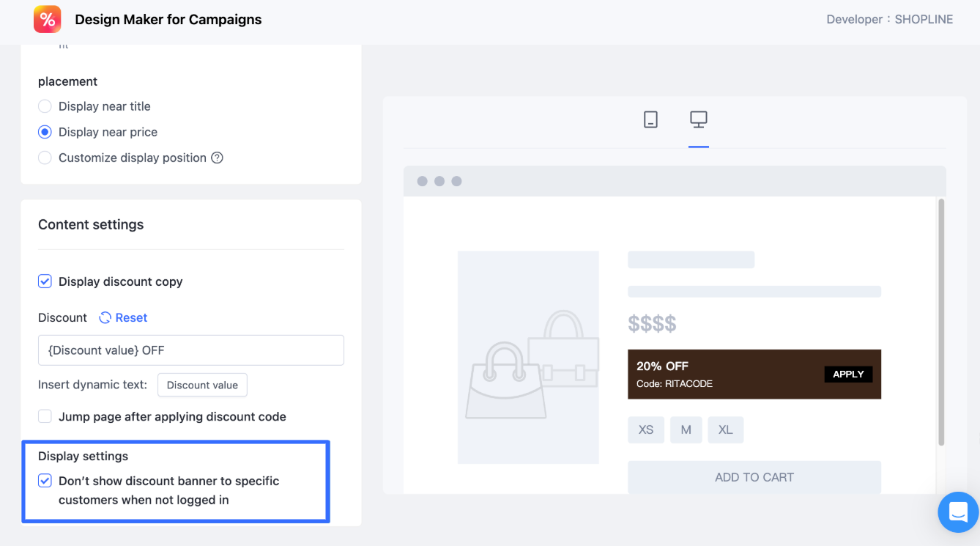Select the Display near title option
Viewport: 980px width, 546px height.
[45, 106]
